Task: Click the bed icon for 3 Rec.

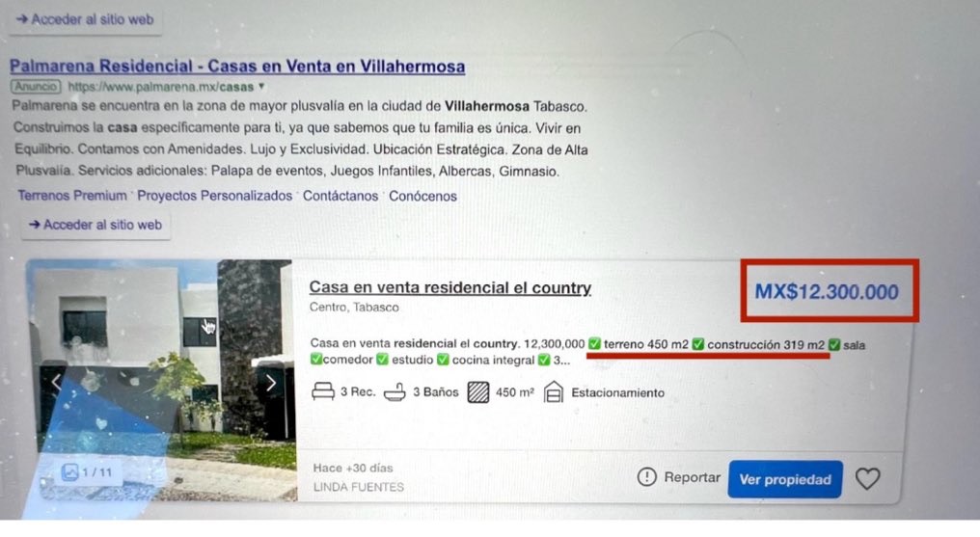Action: pyautogui.click(x=323, y=392)
